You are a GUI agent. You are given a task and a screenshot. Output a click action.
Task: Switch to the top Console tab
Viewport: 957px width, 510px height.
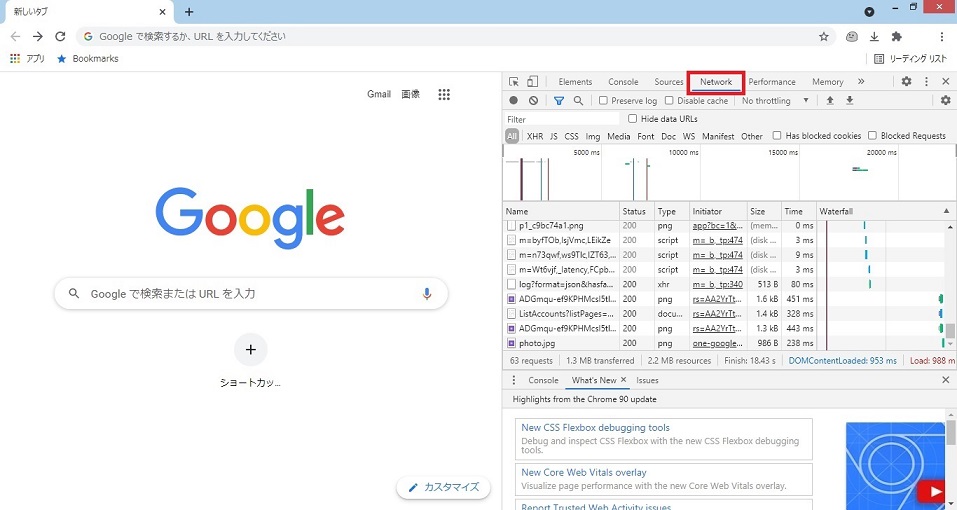tap(623, 82)
